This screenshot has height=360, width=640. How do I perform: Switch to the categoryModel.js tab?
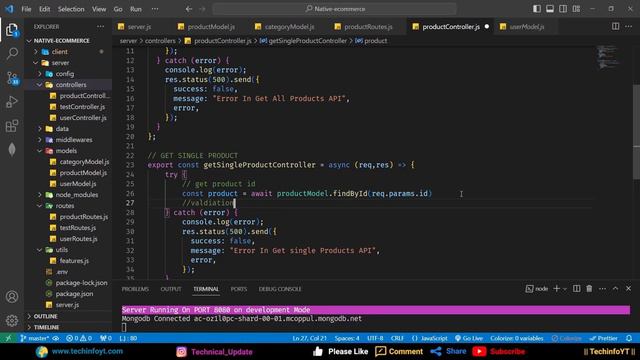(x=289, y=27)
